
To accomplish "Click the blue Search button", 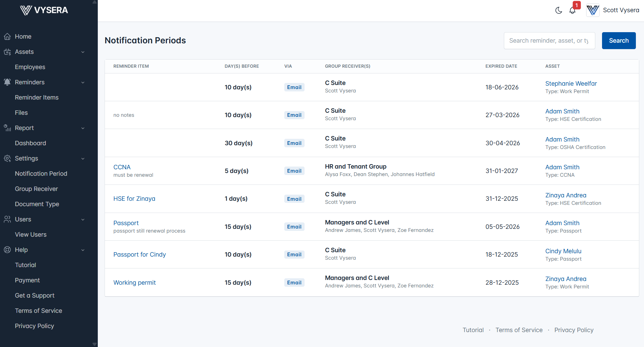I will [619, 41].
